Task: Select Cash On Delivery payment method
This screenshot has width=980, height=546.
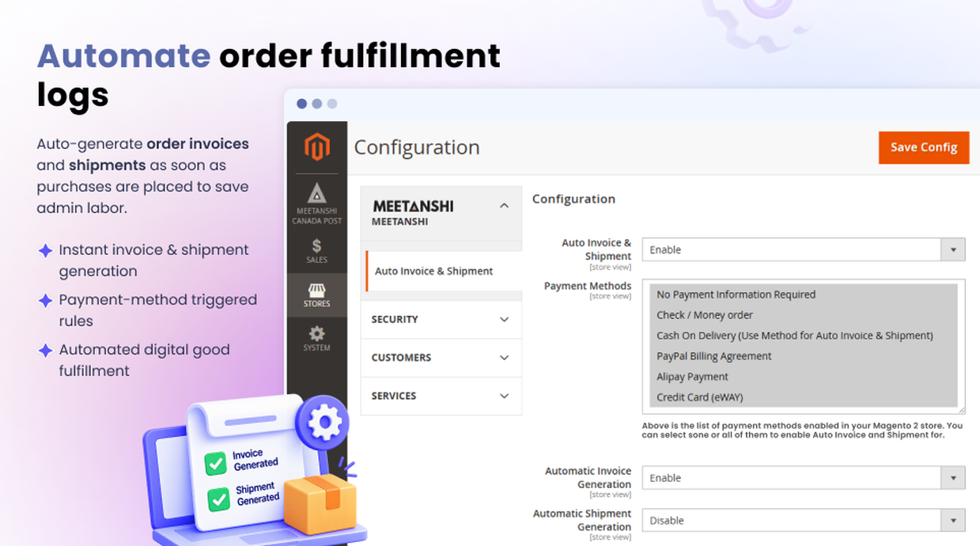Action: coord(804,336)
